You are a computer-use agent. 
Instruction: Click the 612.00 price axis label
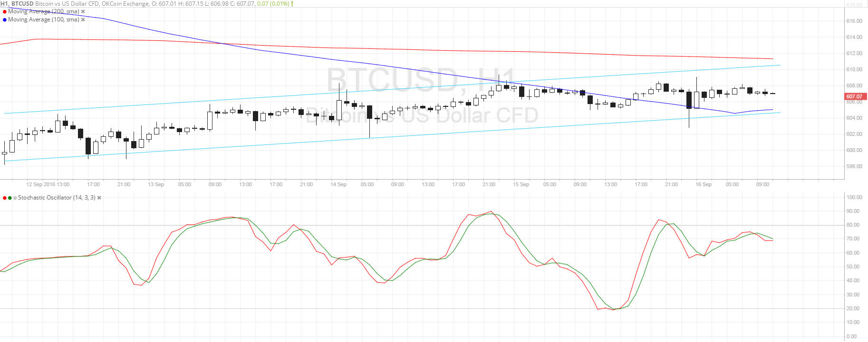click(854, 53)
